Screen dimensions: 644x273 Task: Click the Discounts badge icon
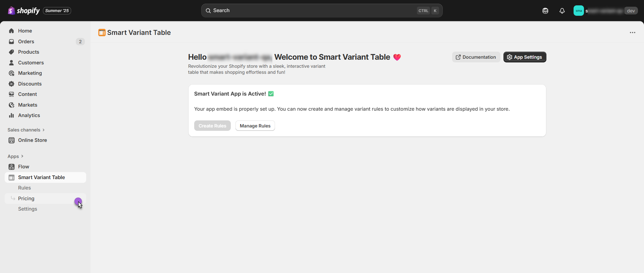(11, 84)
